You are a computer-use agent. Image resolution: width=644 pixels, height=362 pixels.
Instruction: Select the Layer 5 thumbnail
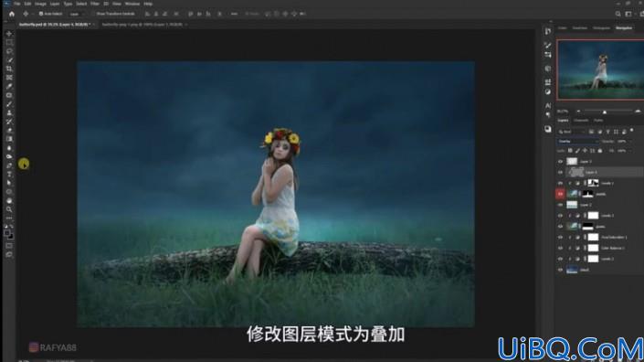(x=572, y=162)
